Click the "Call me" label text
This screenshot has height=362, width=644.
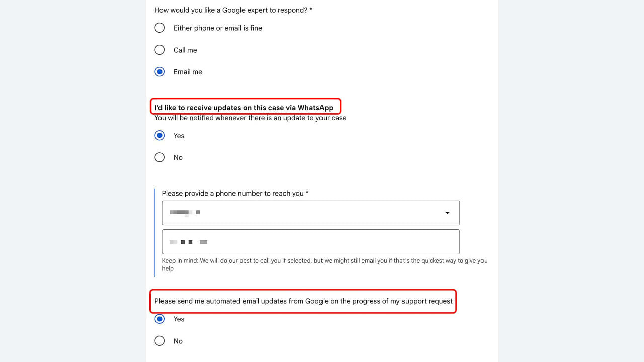pos(185,50)
